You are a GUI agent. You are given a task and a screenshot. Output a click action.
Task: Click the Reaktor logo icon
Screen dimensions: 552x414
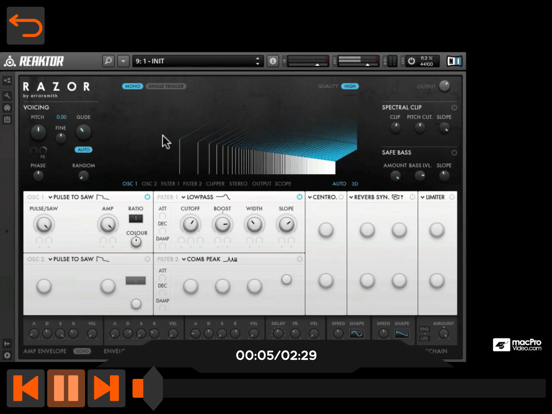(10, 61)
